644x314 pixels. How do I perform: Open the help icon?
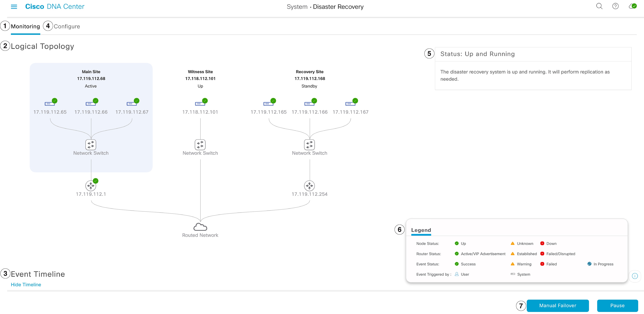coord(615,6)
